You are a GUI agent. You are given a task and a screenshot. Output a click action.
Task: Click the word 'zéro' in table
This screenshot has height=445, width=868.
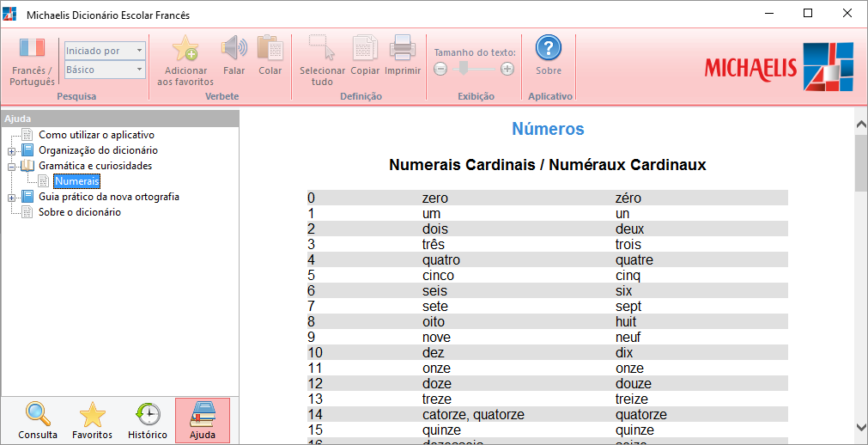coord(628,198)
